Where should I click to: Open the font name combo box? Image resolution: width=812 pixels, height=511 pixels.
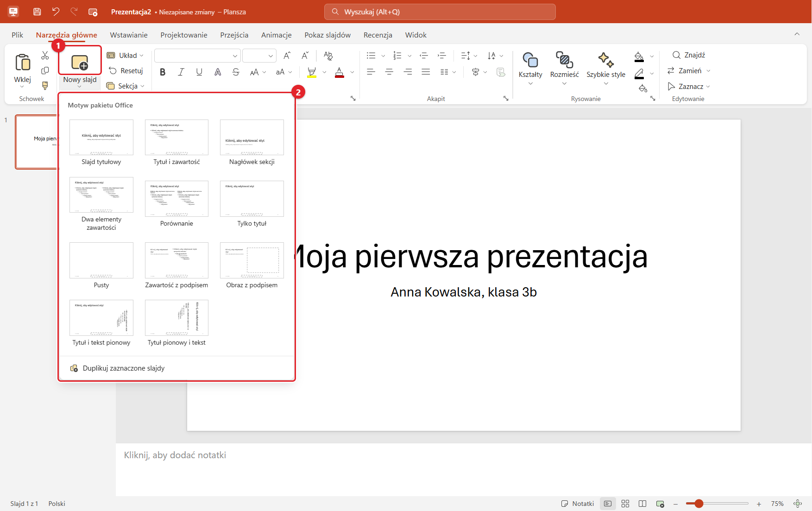(197, 56)
